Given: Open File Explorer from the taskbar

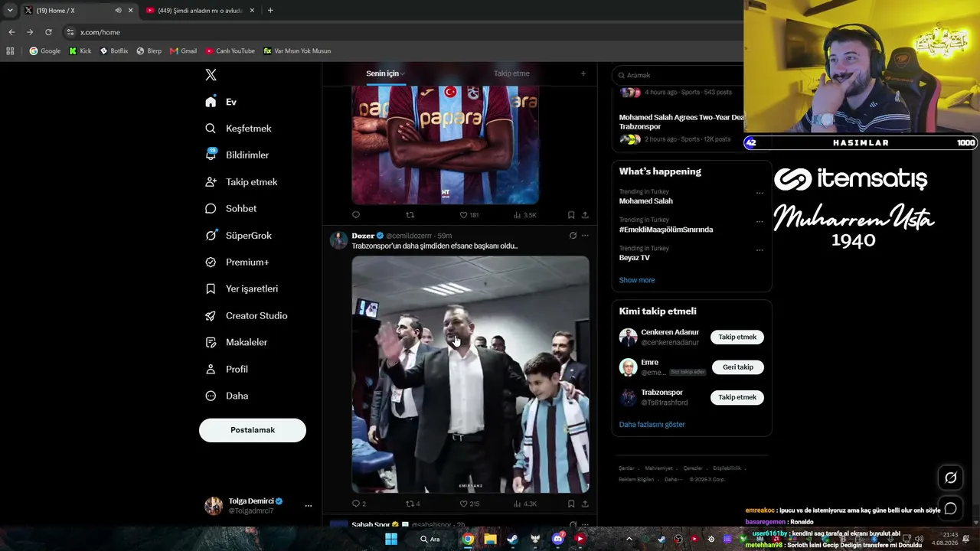Looking at the screenshot, I should tap(490, 539).
